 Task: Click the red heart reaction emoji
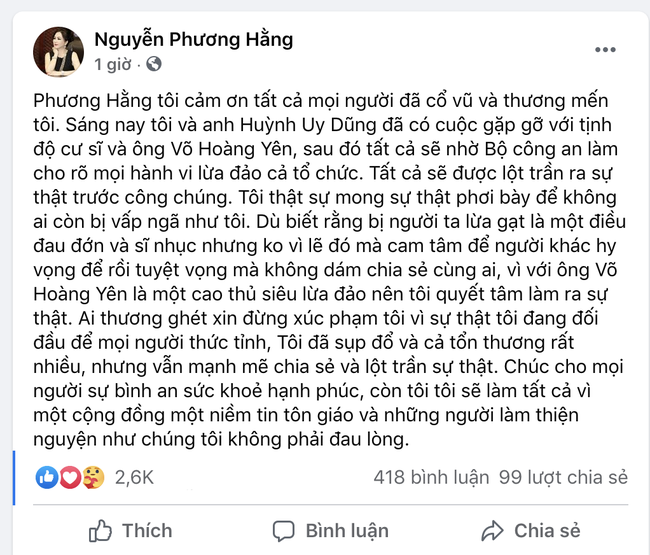(x=69, y=478)
